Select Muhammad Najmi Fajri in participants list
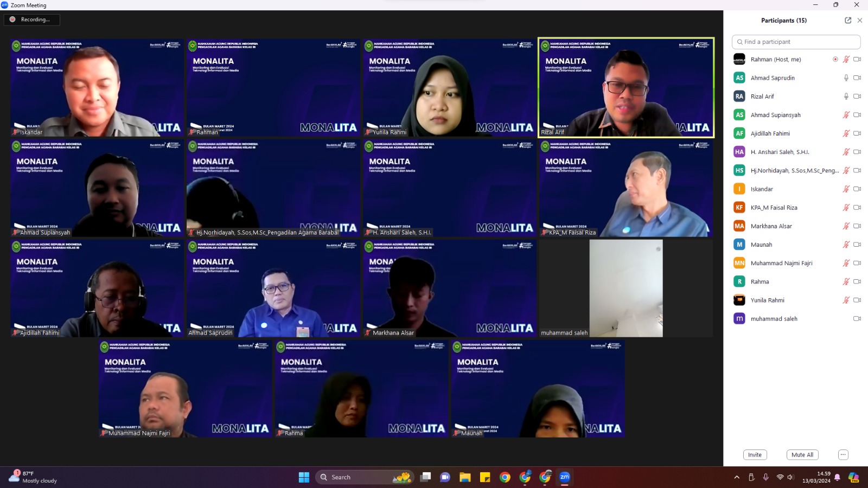Viewport: 868px width, 488px height. point(781,264)
